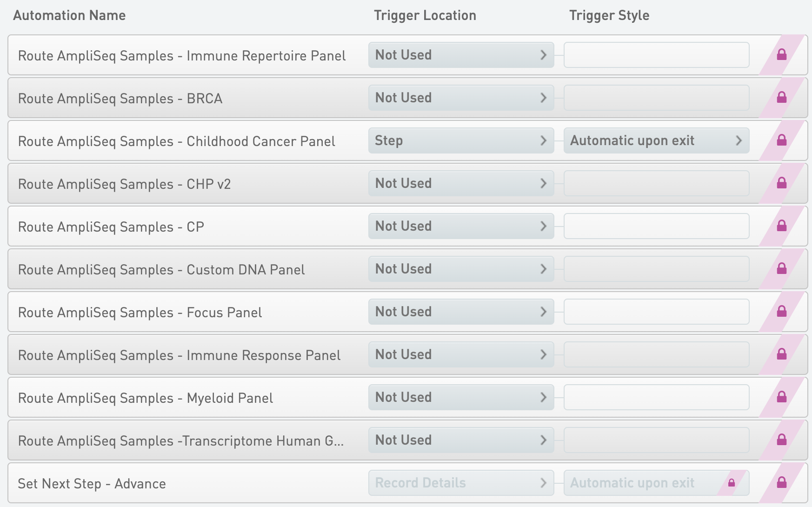Toggle lock on Myeloid Panel row
Viewport: 812px width, 507px height.
pyautogui.click(x=781, y=397)
